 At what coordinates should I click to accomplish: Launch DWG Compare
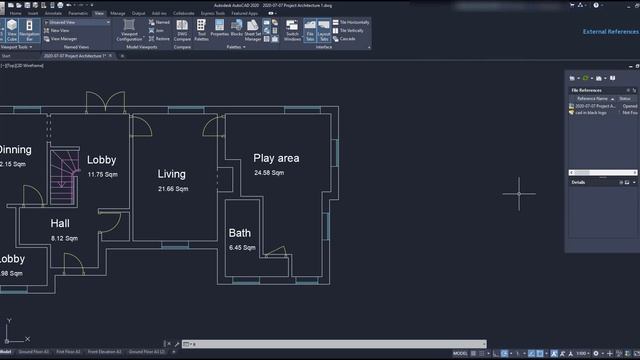(x=182, y=30)
